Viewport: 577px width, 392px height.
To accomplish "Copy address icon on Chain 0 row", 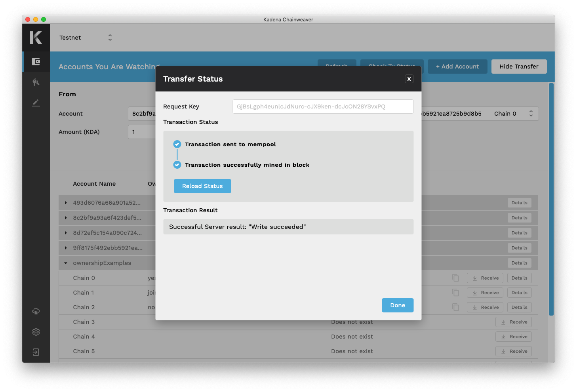I will click(456, 278).
